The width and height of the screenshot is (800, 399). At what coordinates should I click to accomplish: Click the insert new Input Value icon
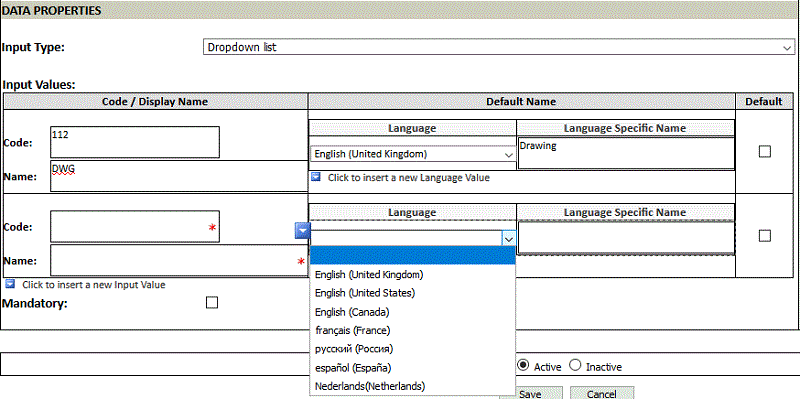(10, 284)
